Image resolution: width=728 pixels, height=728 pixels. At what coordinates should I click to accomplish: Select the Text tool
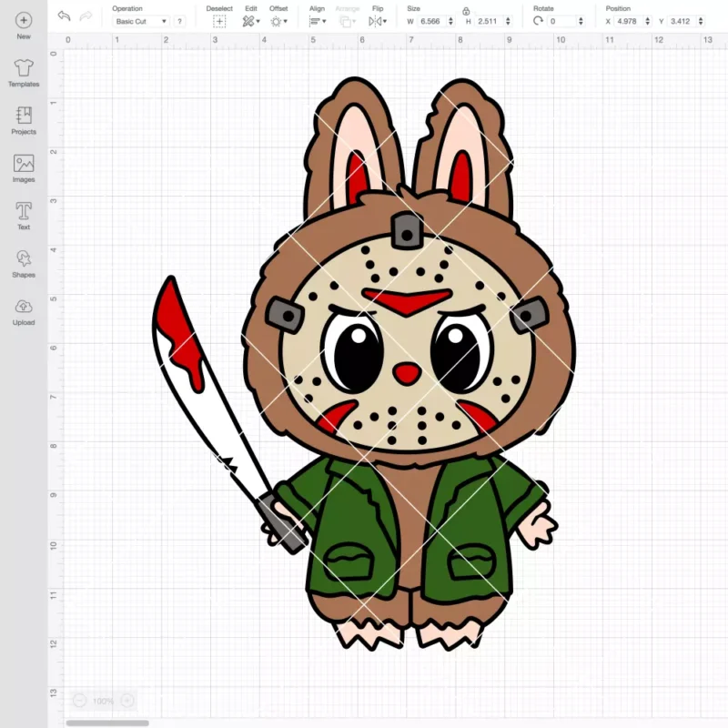point(24,216)
